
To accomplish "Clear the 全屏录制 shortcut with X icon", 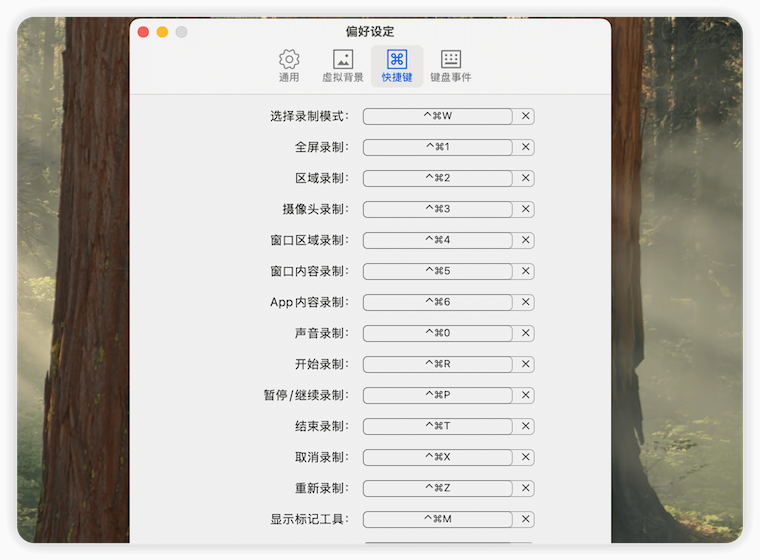I will (x=526, y=147).
